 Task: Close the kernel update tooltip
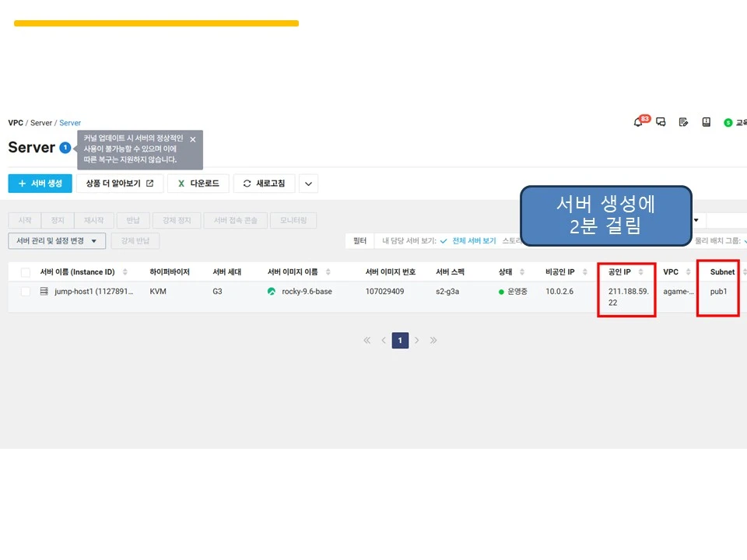(x=192, y=139)
